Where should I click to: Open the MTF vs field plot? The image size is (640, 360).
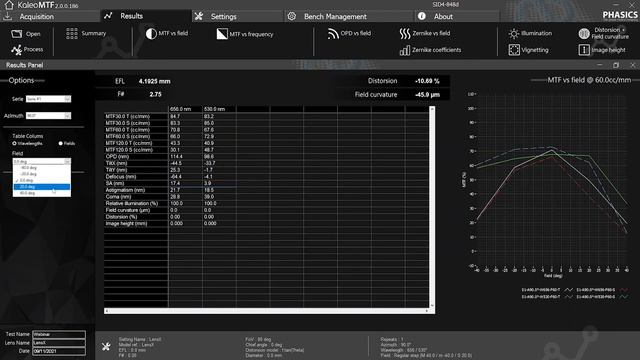pyautogui.click(x=167, y=33)
